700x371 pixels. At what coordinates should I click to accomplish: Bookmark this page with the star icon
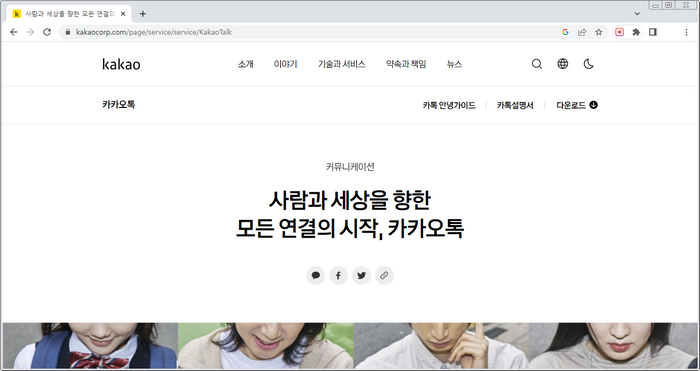[599, 32]
